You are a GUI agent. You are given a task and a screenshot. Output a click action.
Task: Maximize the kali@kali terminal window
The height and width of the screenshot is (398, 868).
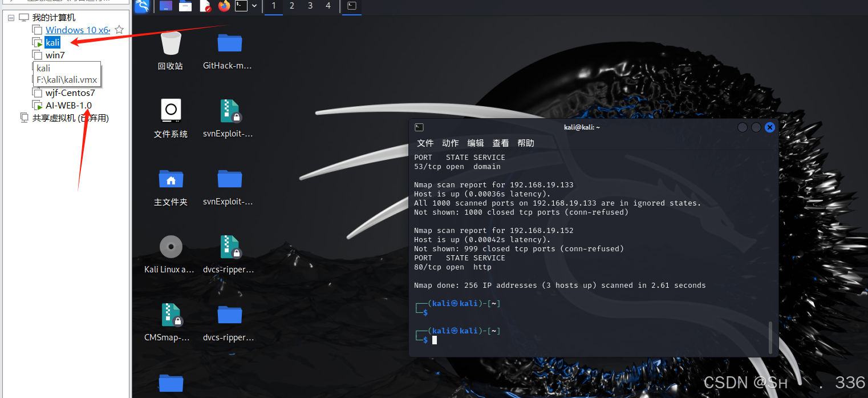coord(756,127)
